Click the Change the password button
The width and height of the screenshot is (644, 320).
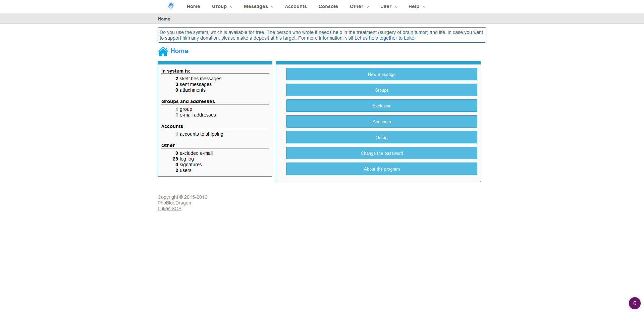(x=382, y=153)
